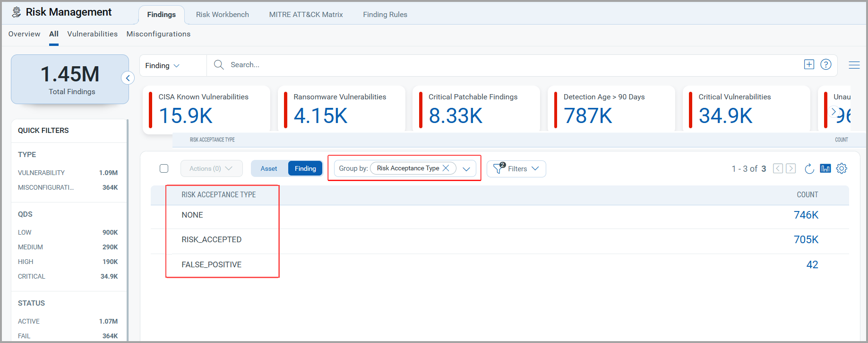Open the help question mark icon
Screen dimensions: 868x343
click(x=825, y=64)
